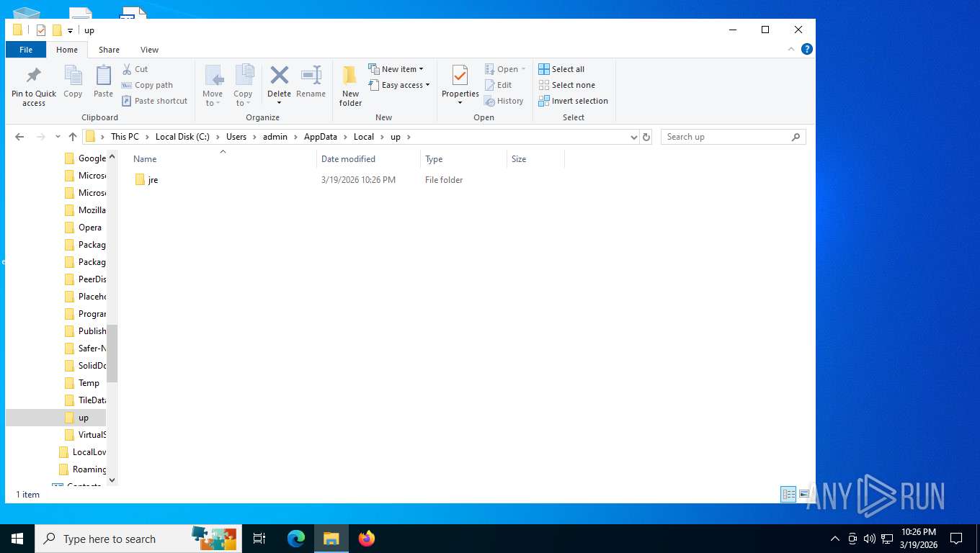Select PeerDis folder in navigation tree
Viewport: 980px width, 553px height.
(92, 279)
